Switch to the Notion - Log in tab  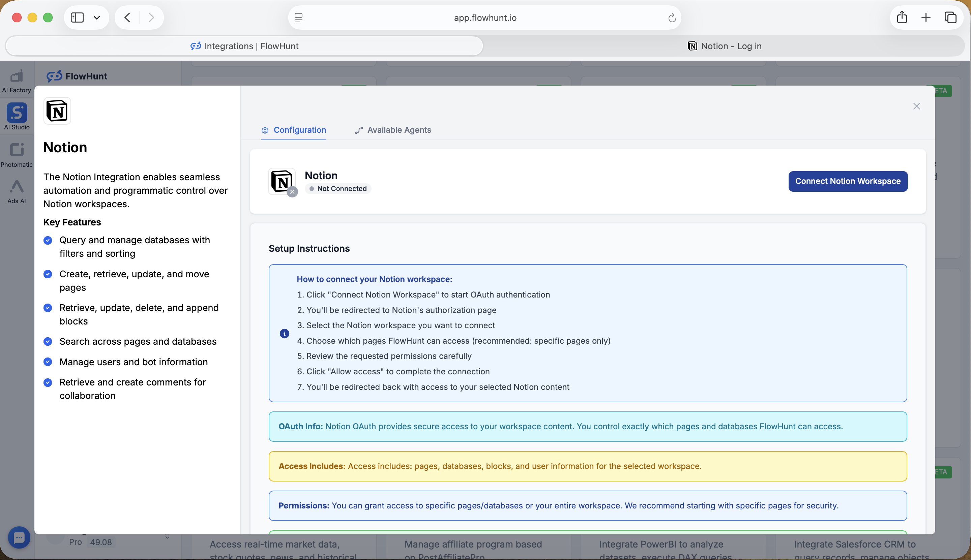[x=724, y=46]
